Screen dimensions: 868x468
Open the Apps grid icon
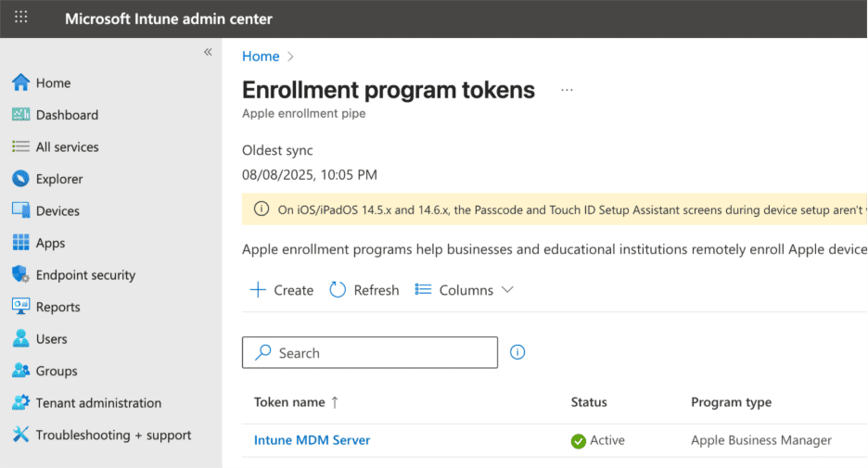pyautogui.click(x=20, y=243)
